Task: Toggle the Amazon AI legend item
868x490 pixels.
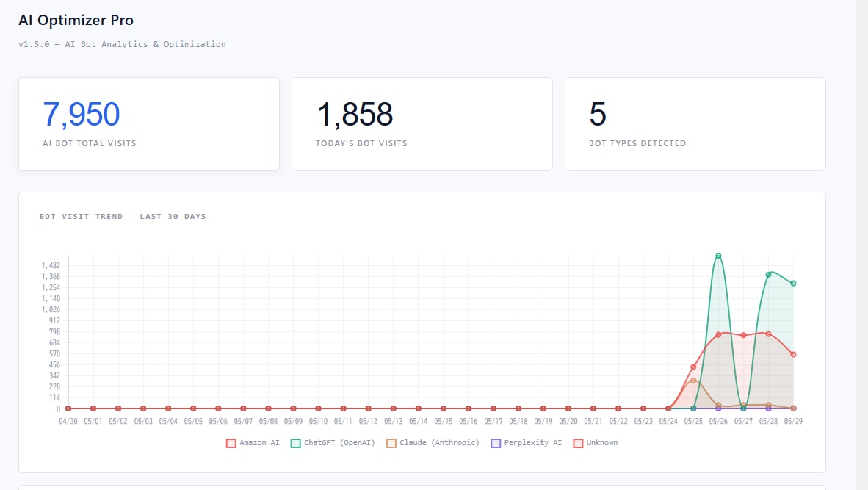Action: click(x=253, y=443)
